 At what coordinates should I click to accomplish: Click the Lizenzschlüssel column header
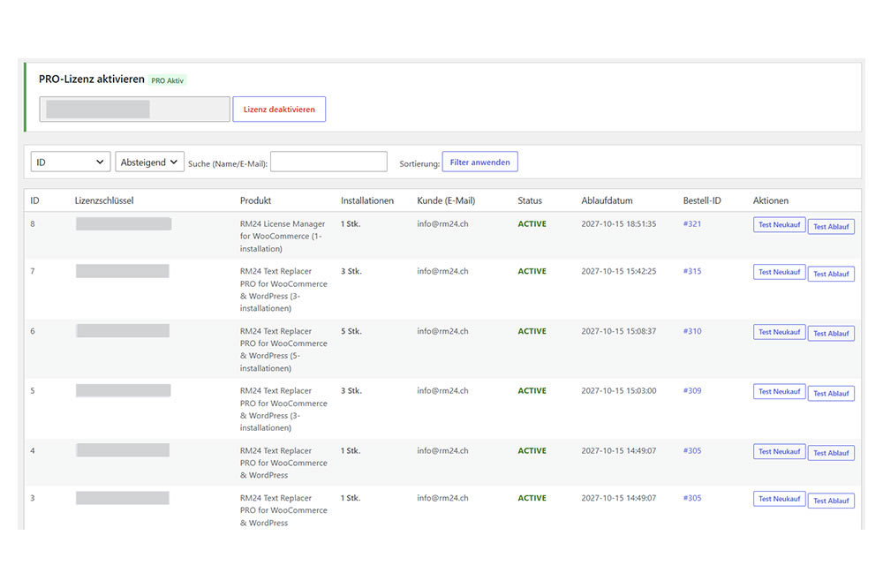[104, 200]
